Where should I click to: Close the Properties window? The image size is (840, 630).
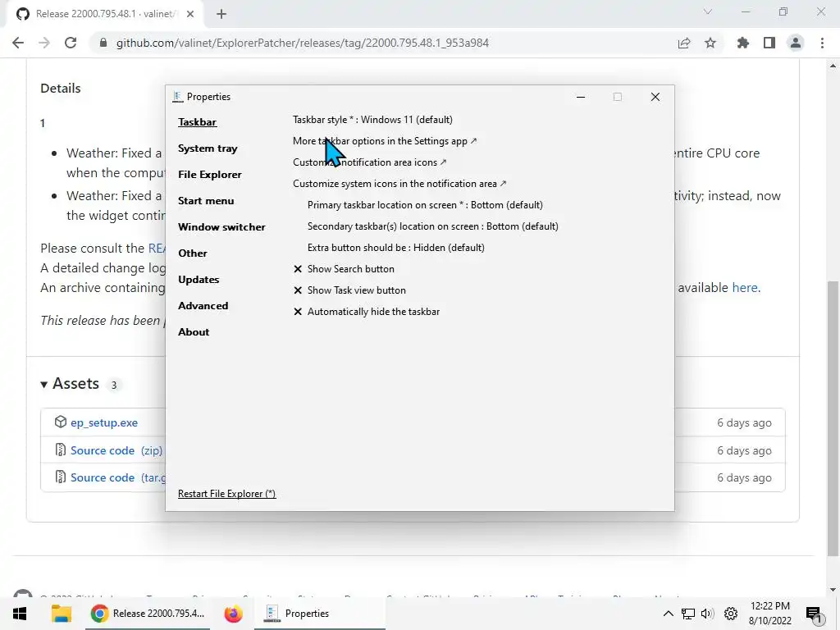point(655,97)
